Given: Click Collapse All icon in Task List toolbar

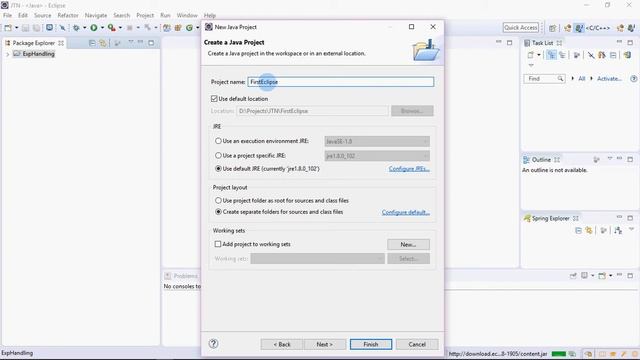Looking at the screenshot, I should (613, 55).
